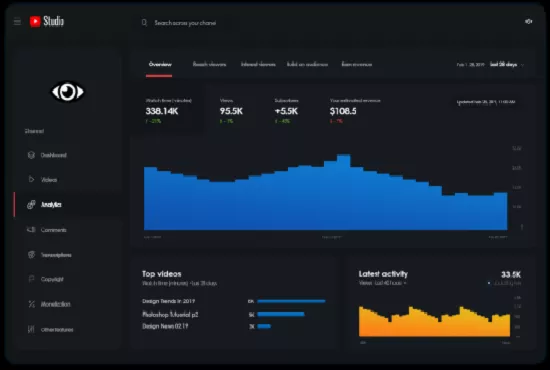Open Monetization in the sidebar
The width and height of the screenshot is (550, 370).
click(x=49, y=304)
